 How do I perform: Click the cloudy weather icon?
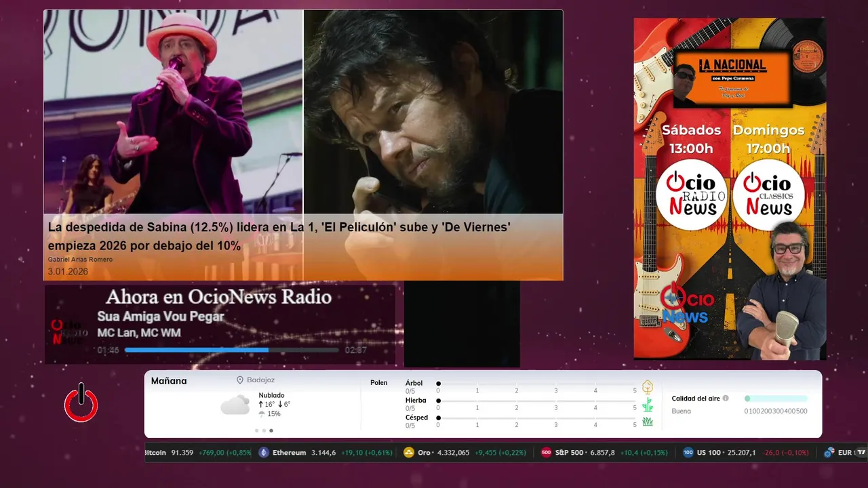(235, 405)
